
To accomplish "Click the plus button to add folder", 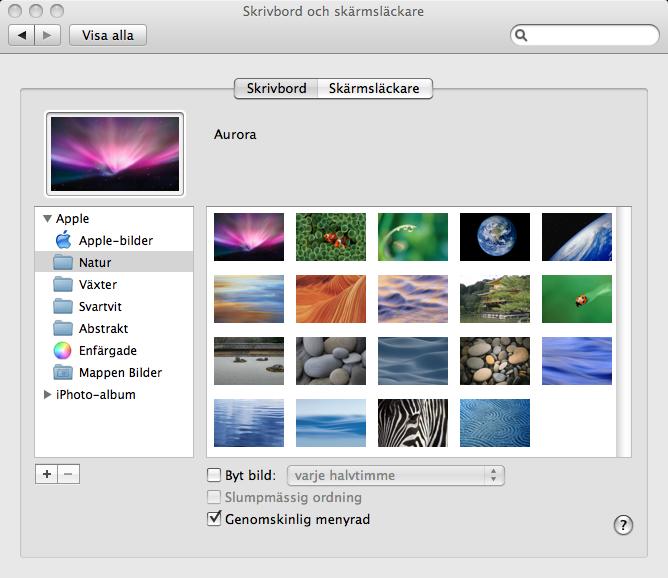I will (46, 474).
